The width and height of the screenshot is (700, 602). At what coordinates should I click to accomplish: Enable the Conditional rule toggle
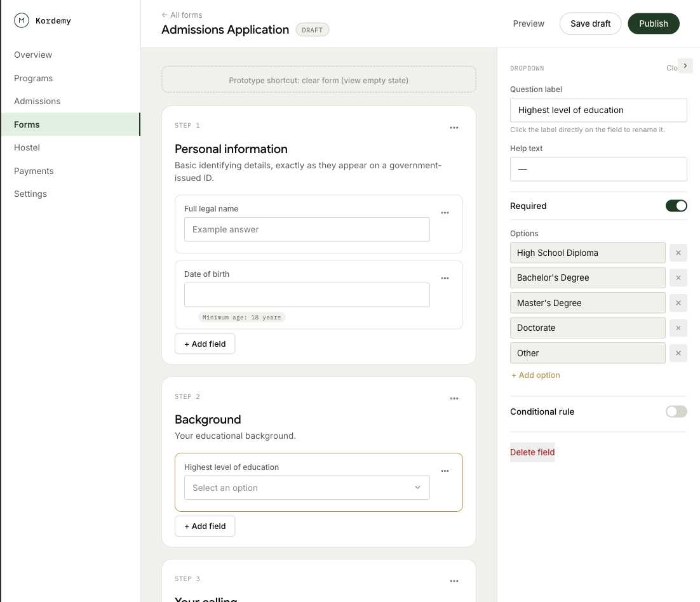676,411
